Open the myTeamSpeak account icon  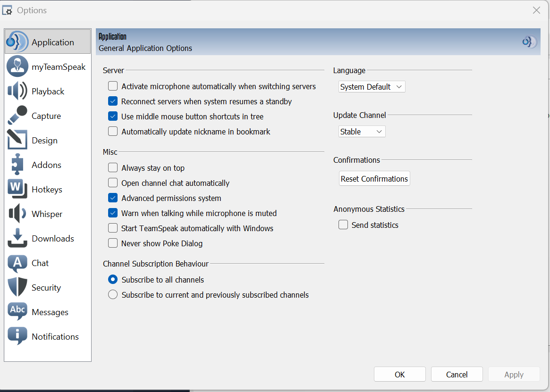[x=17, y=66]
